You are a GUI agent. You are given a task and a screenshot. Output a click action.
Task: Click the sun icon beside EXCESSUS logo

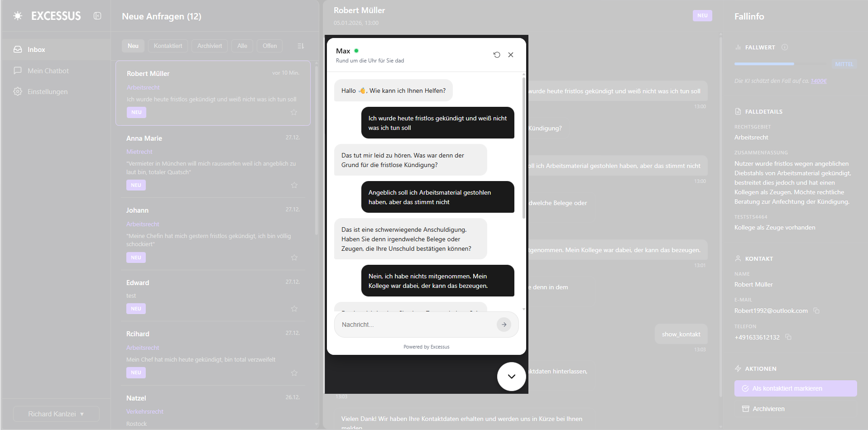coord(17,15)
